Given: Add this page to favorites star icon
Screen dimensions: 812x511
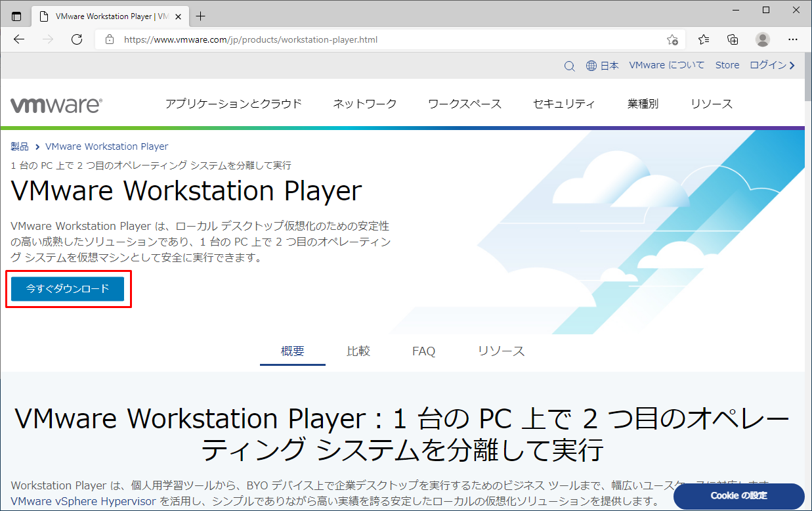Looking at the screenshot, I should point(672,39).
